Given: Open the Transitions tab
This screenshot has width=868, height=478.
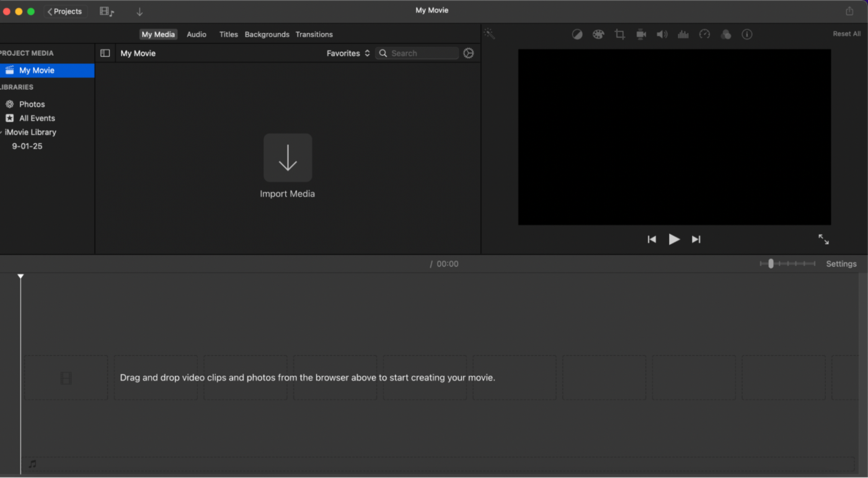Looking at the screenshot, I should click(x=314, y=34).
